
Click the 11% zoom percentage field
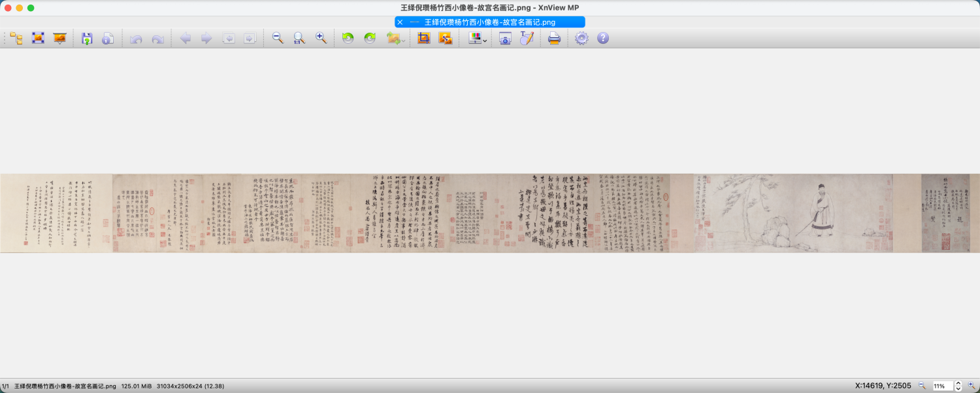click(943, 386)
